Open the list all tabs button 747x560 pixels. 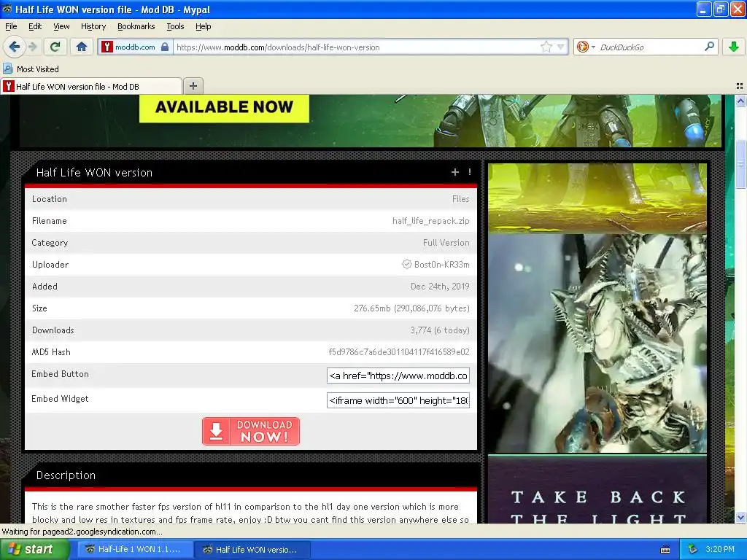click(x=740, y=86)
